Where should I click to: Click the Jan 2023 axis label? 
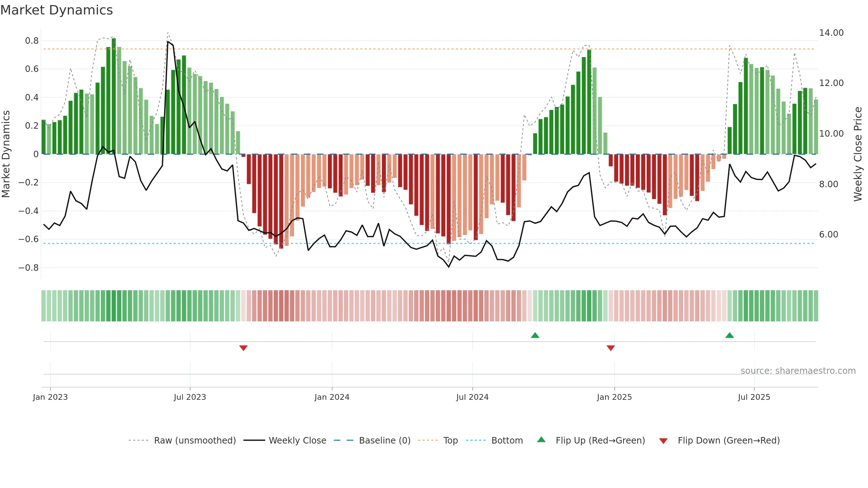click(50, 397)
